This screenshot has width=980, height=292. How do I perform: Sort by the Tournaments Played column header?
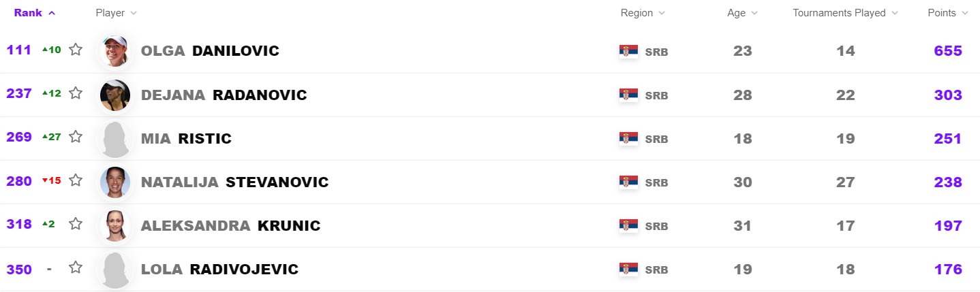point(845,13)
